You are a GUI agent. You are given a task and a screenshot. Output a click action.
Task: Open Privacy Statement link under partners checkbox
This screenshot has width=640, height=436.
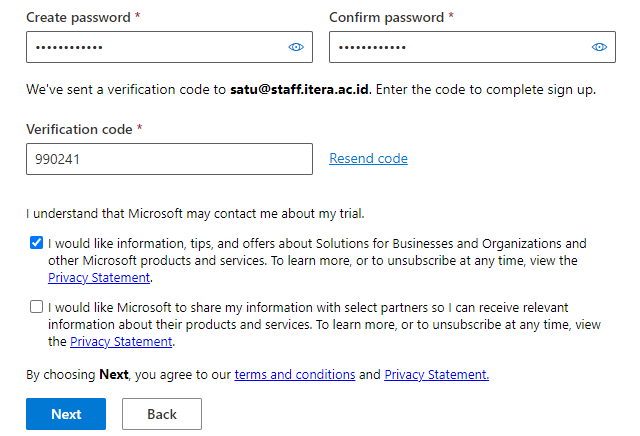click(x=122, y=342)
